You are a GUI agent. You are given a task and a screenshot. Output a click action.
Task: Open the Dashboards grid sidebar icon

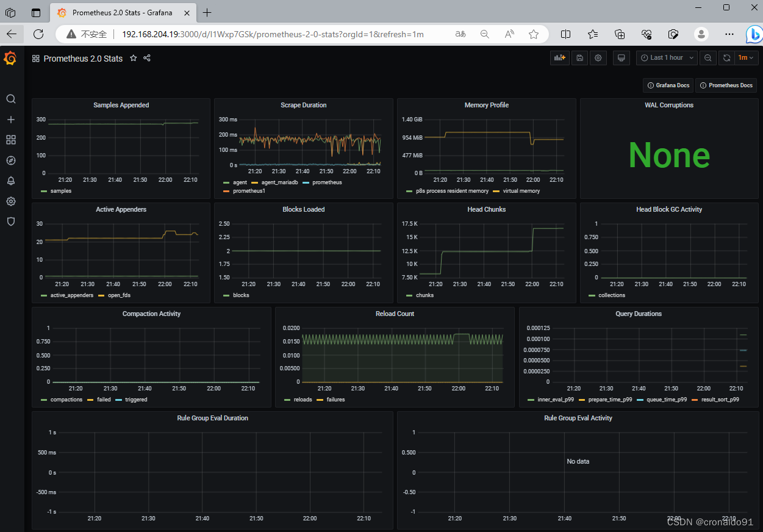(11, 140)
